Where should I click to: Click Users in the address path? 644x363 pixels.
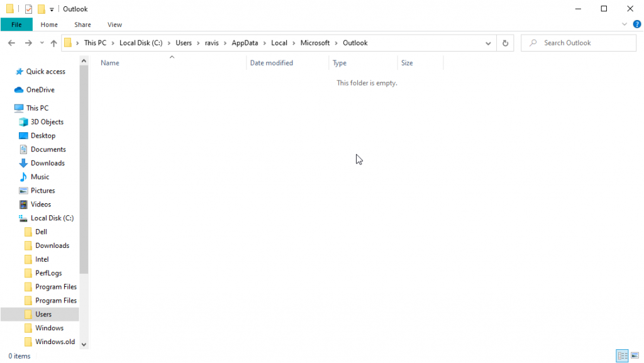point(184,43)
